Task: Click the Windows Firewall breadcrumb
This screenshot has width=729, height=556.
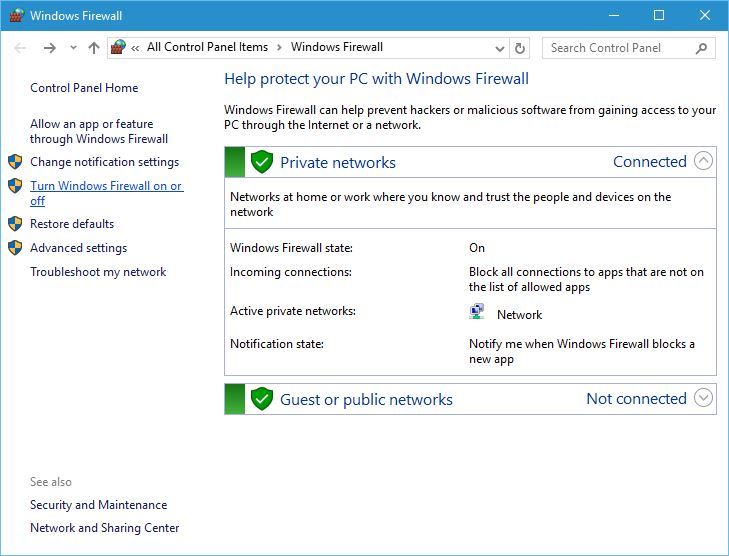Action: (337, 47)
